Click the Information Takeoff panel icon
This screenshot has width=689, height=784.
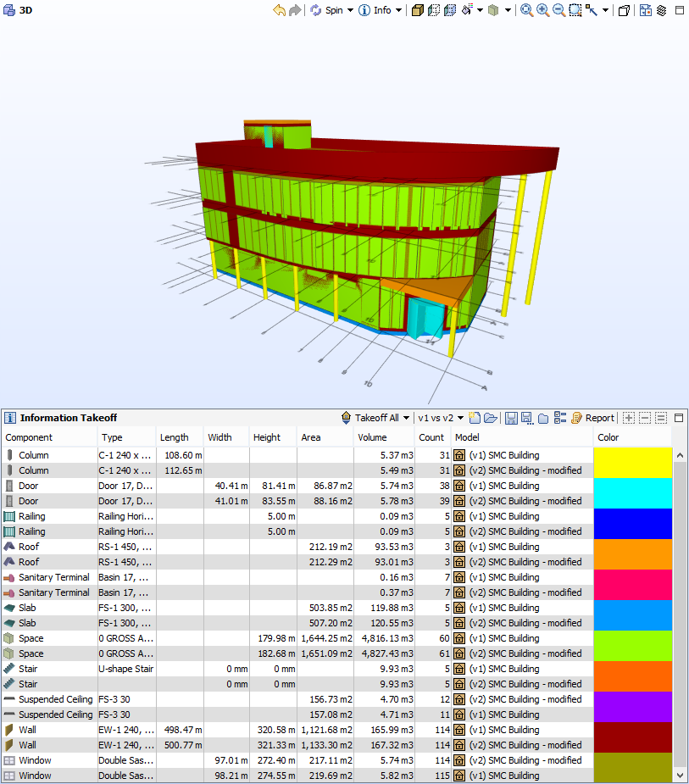(10, 417)
